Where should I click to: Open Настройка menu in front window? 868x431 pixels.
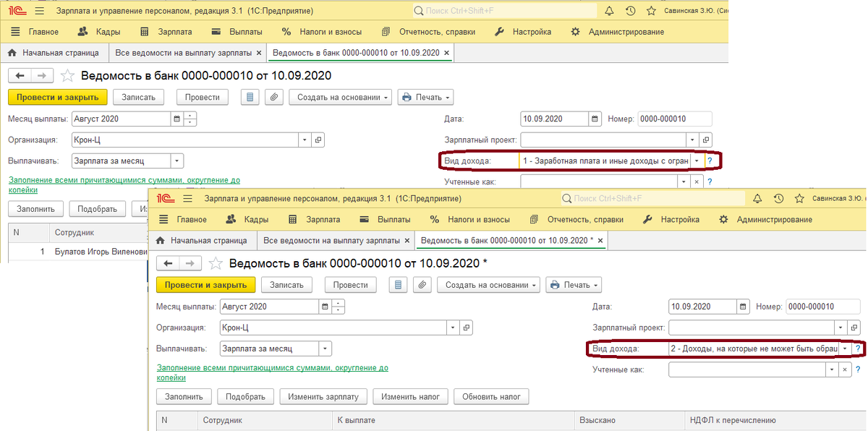coord(671,219)
